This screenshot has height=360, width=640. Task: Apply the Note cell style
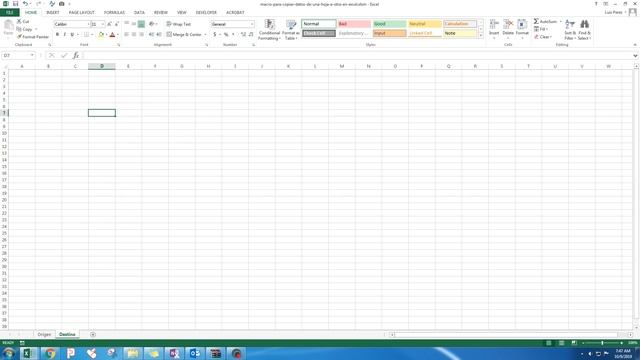coord(460,33)
